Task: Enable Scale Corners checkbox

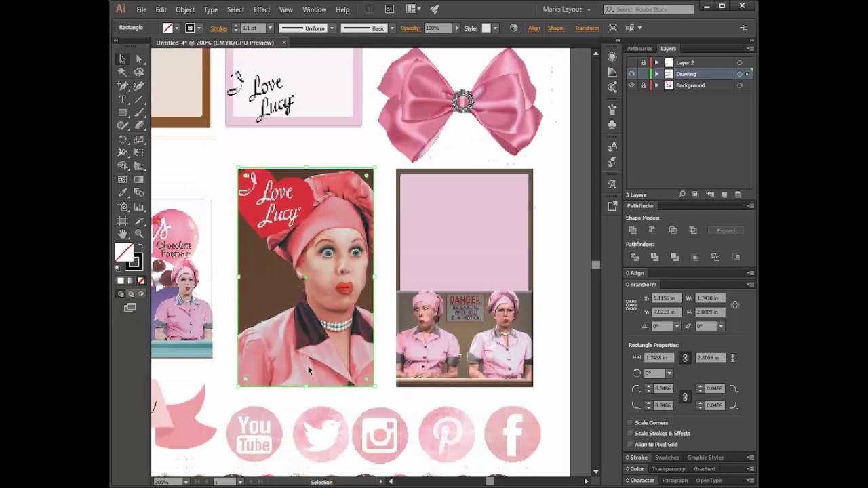Action: 630,422
